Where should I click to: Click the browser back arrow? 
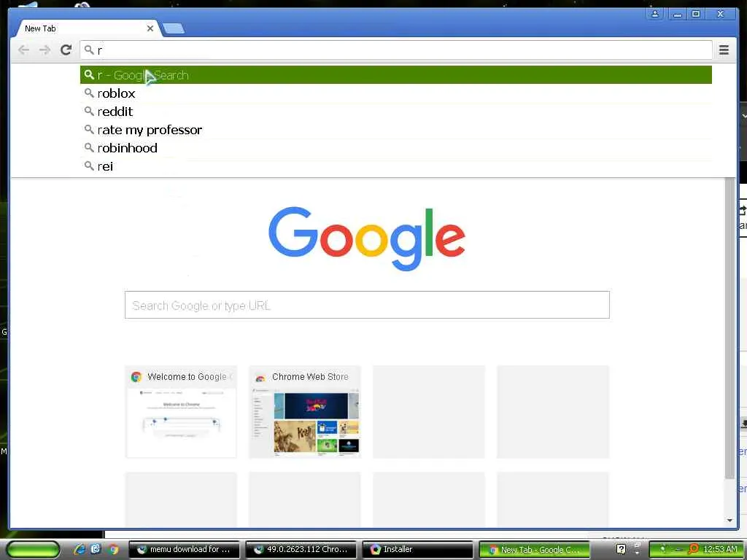coord(23,50)
